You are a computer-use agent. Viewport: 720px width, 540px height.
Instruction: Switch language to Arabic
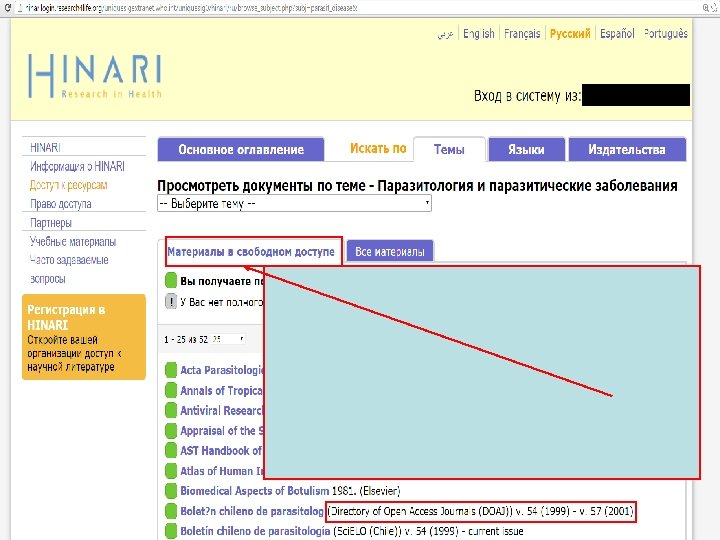tap(445, 34)
